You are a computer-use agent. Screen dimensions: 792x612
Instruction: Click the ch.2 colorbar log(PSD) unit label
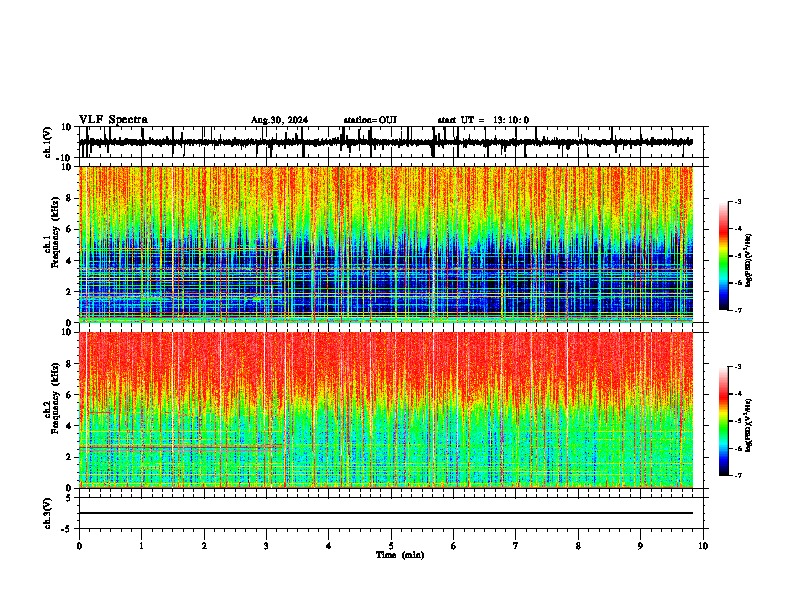749,426
